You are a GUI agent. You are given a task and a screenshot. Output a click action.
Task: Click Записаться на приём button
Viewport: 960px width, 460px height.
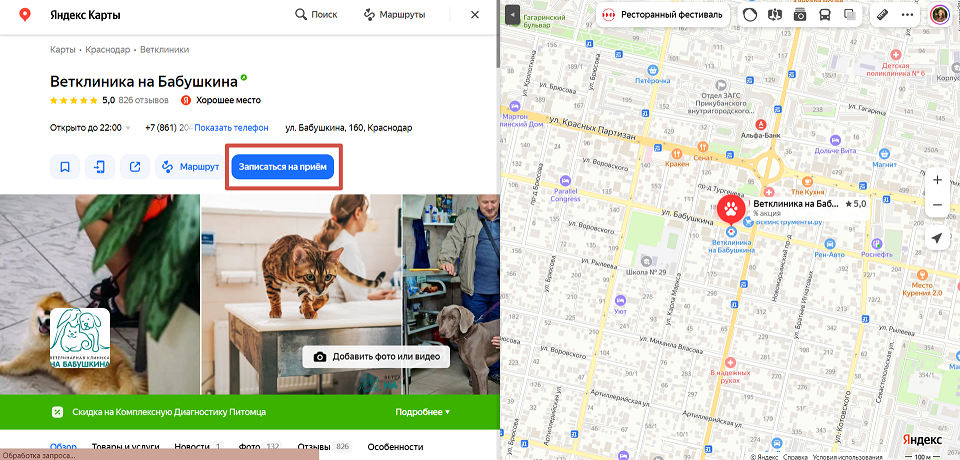point(286,167)
